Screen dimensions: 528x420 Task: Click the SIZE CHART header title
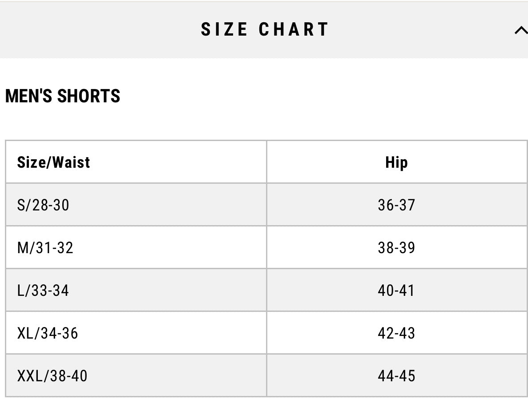click(264, 29)
